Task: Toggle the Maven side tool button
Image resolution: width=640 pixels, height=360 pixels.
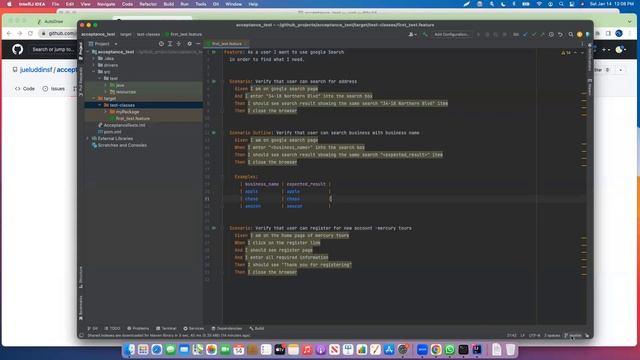Action: pos(590,87)
